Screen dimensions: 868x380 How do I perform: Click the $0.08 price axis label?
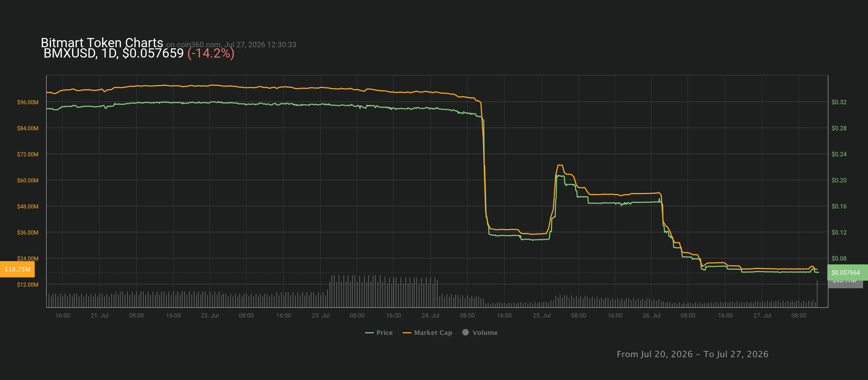click(x=839, y=258)
